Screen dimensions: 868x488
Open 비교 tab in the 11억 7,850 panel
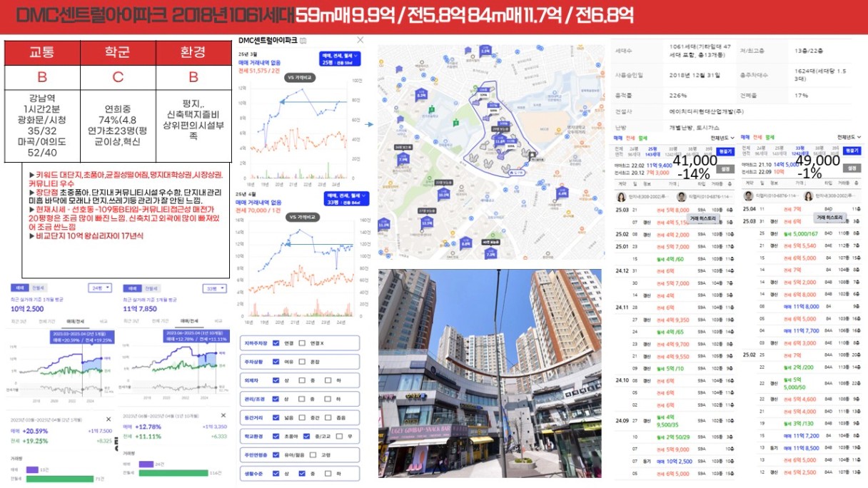218,322
